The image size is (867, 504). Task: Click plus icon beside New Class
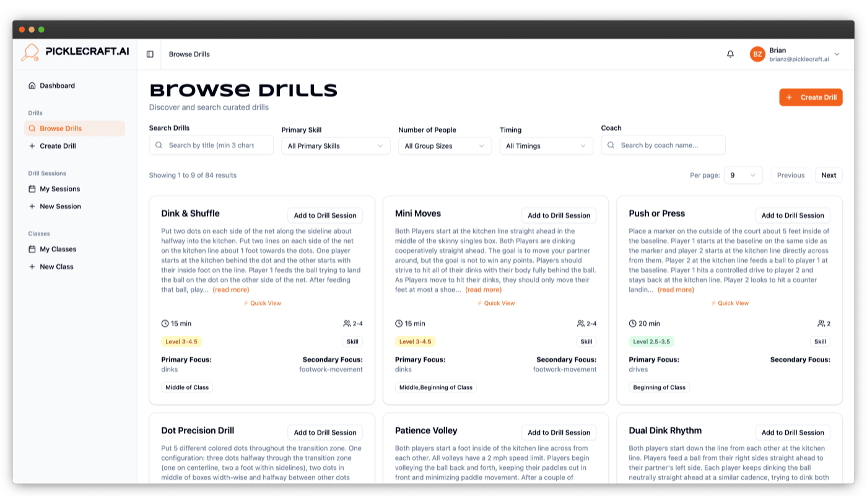pos(32,267)
